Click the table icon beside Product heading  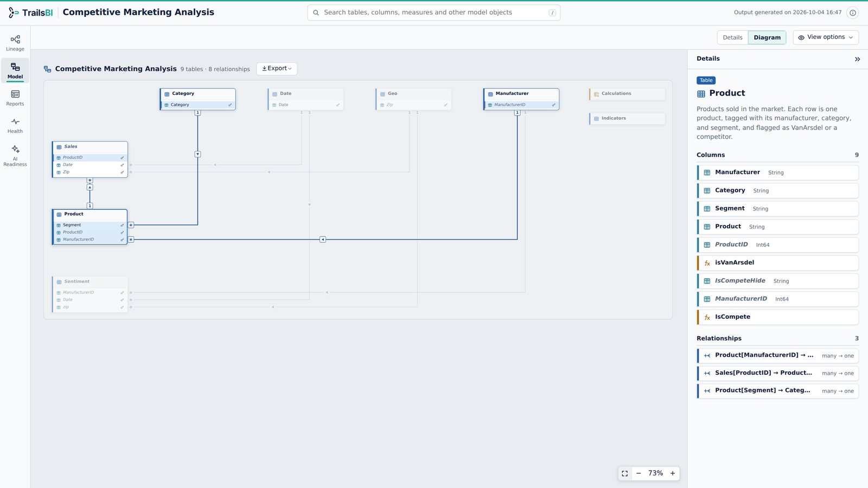pos(701,94)
